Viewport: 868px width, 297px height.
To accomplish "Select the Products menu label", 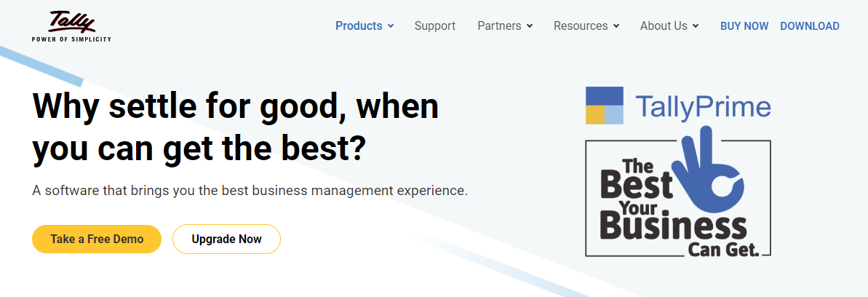I will pos(359,26).
